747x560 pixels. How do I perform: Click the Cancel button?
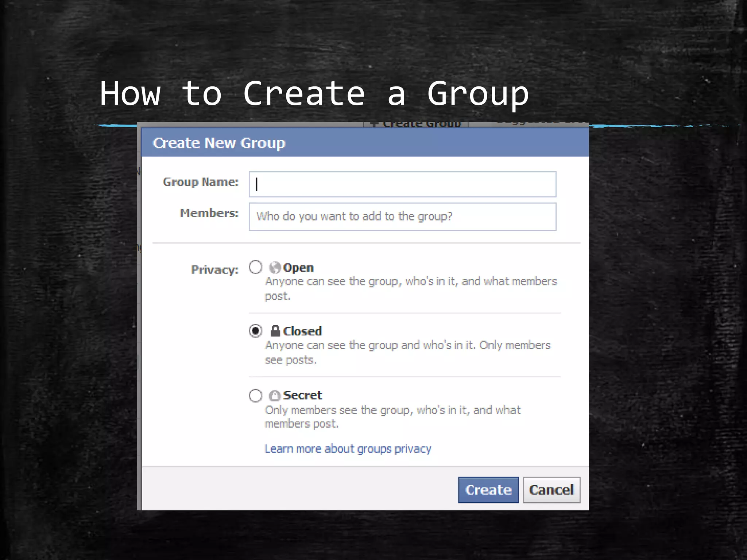point(551,490)
